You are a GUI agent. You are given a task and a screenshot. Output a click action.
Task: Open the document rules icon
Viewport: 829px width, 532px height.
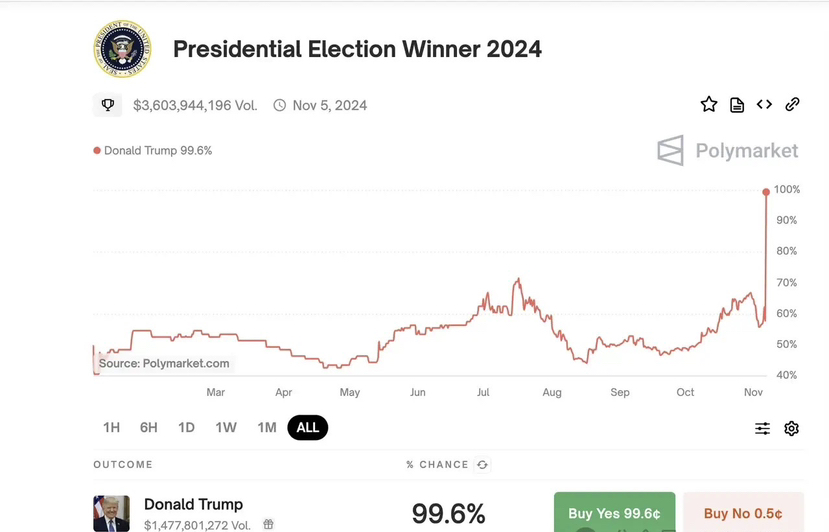[x=737, y=104]
